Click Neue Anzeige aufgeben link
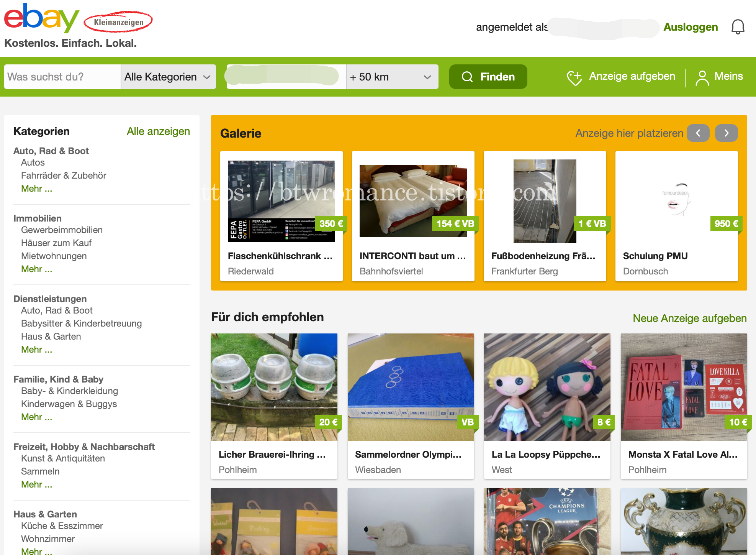Viewport: 756px width, 555px height. pyautogui.click(x=689, y=319)
